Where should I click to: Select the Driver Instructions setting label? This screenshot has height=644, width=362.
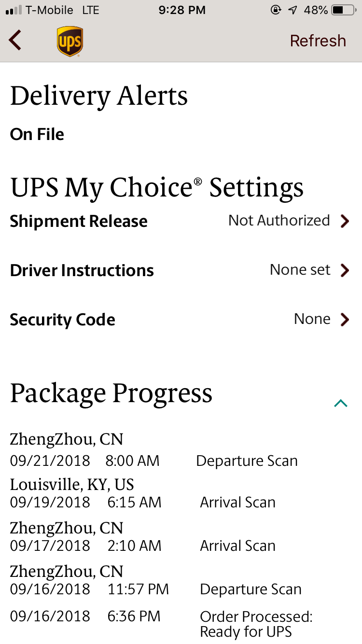pos(82,270)
